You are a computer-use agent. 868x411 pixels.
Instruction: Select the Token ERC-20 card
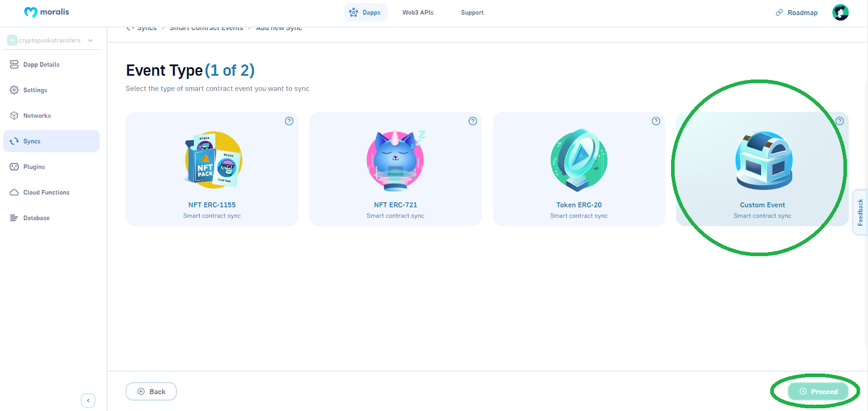pos(579,169)
